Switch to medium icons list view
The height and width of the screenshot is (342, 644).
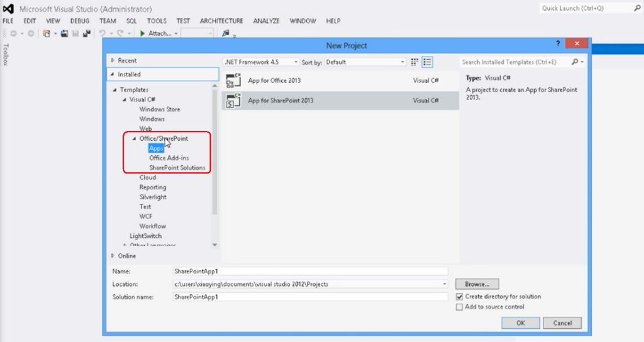click(427, 62)
